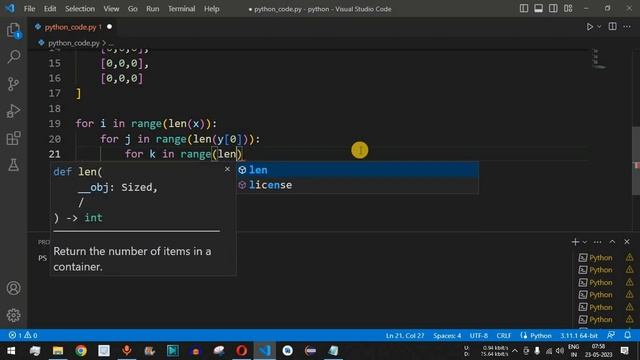Open the File menu

29,9
